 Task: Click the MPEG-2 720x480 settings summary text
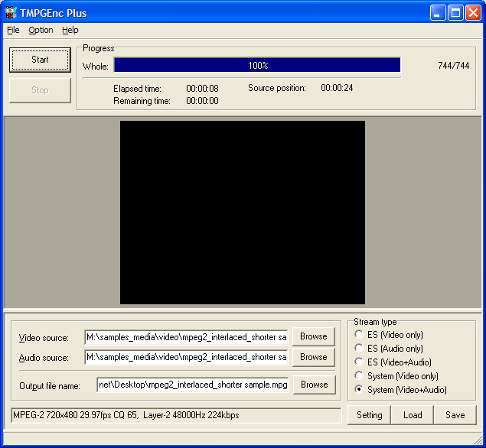point(126,415)
